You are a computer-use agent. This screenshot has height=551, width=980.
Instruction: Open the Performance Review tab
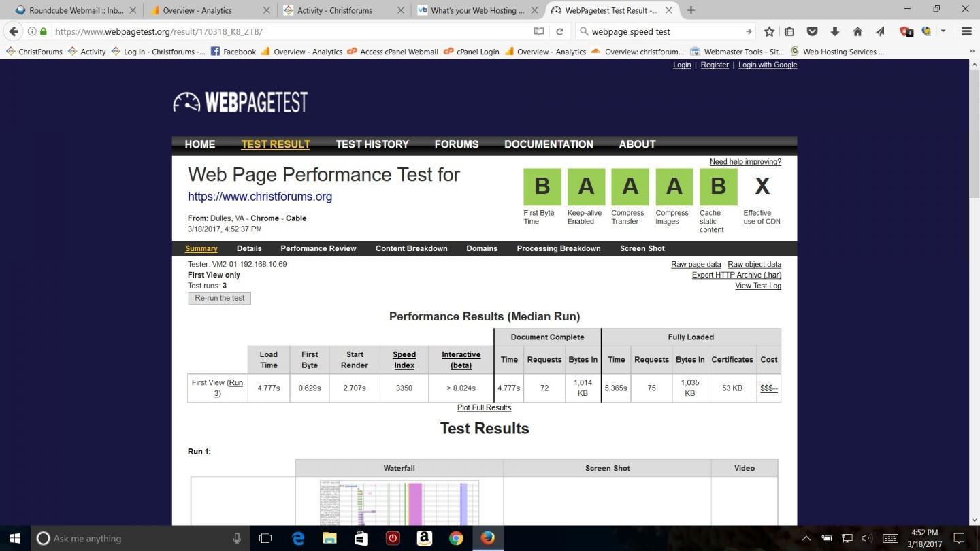(x=318, y=248)
